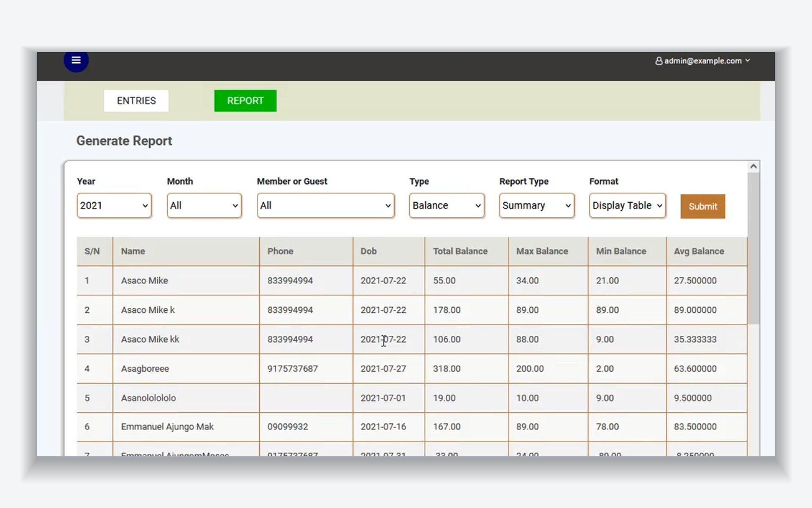The height and width of the screenshot is (508, 812).
Task: Open the Year dropdown showing 2021
Action: pyautogui.click(x=114, y=206)
